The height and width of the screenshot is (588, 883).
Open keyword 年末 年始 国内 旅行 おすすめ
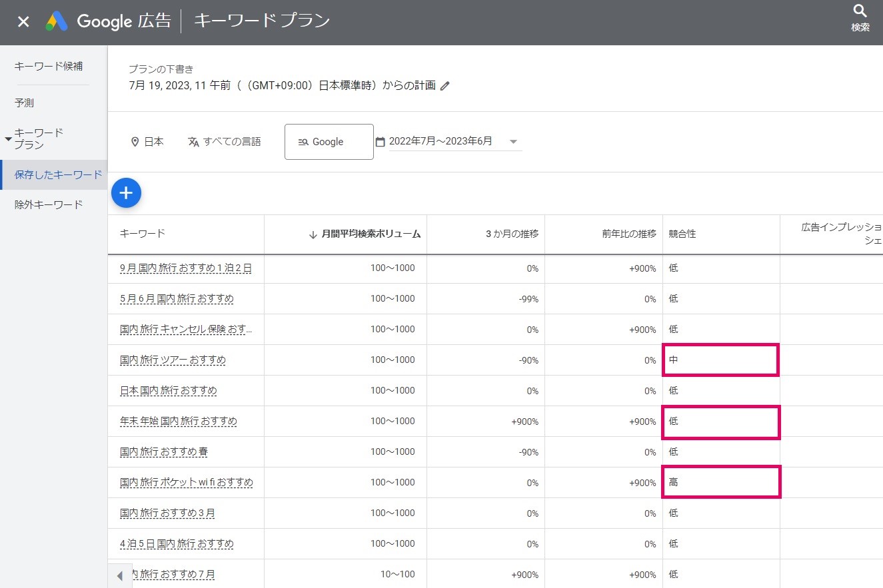coord(179,422)
